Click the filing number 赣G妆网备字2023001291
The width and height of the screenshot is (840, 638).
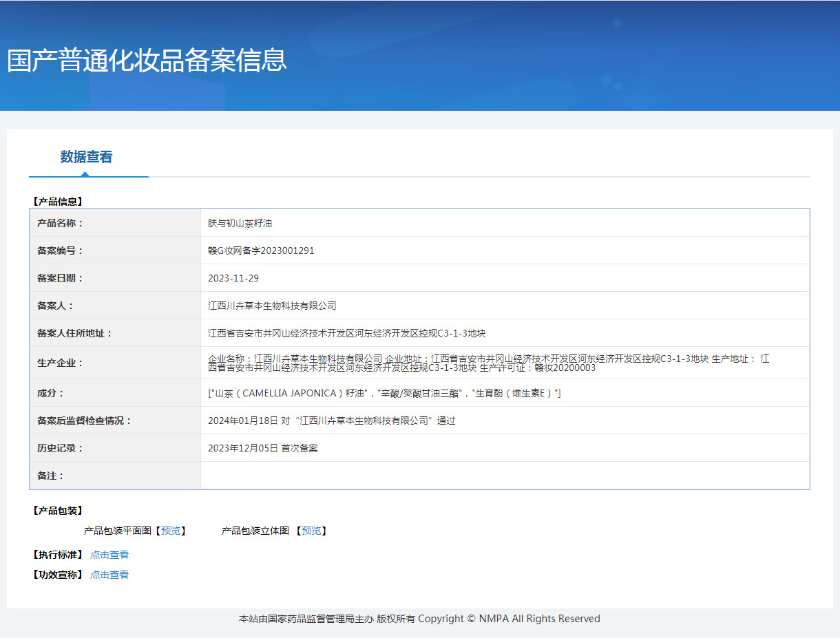click(x=261, y=251)
